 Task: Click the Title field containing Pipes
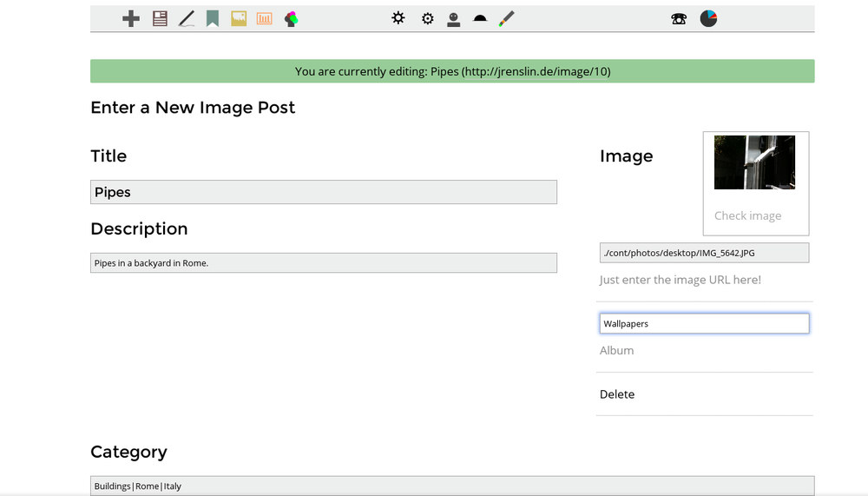tap(323, 192)
